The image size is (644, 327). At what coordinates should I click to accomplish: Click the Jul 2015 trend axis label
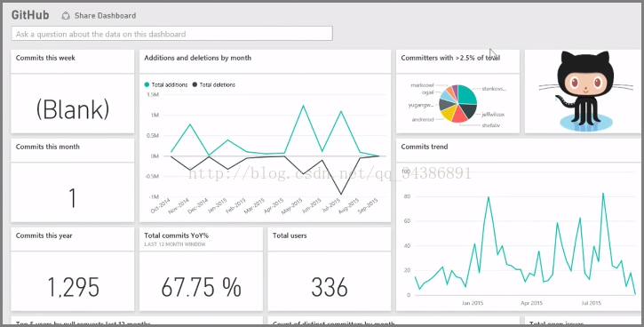591,303
